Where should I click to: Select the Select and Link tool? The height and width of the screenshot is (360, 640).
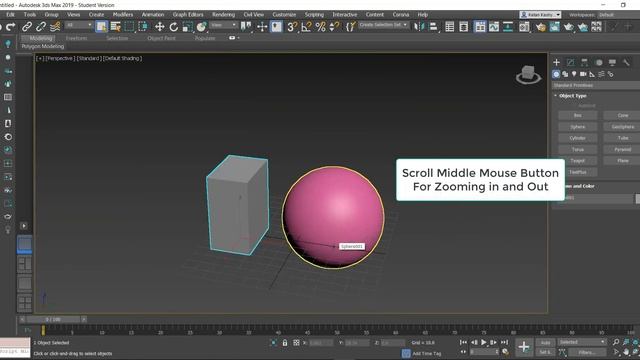tap(27, 27)
